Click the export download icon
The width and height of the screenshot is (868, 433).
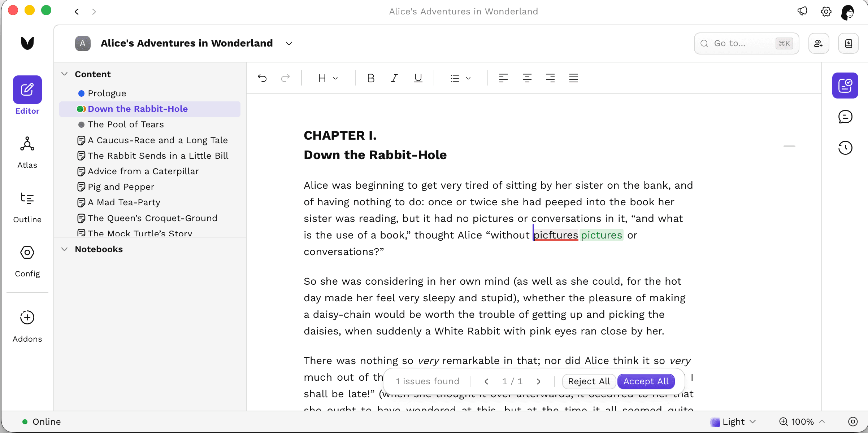tap(849, 43)
